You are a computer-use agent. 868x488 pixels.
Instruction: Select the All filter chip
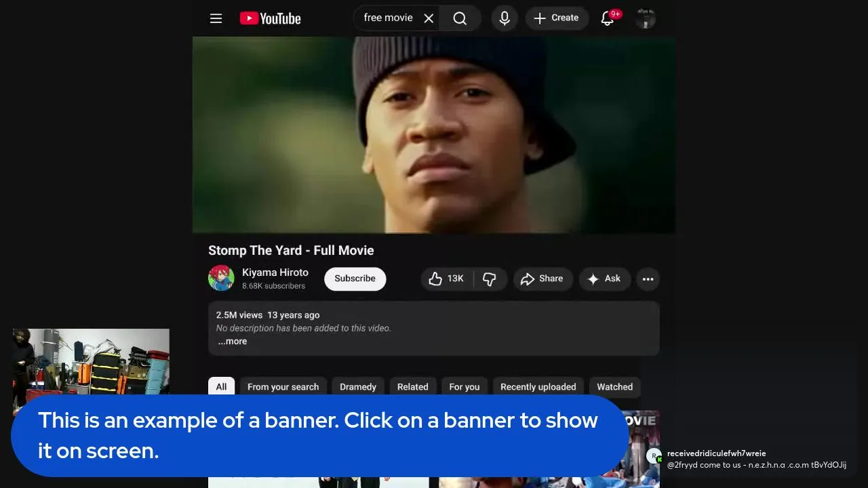point(221,386)
